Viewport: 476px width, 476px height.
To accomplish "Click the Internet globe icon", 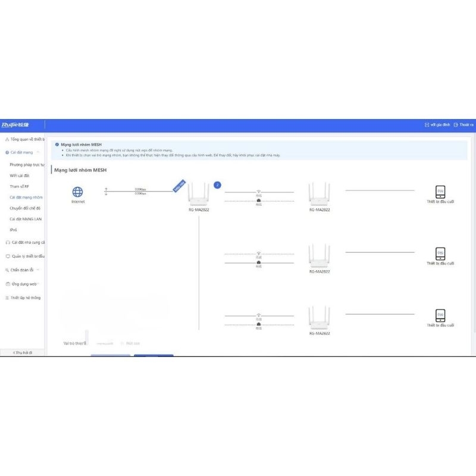I will 77,192.
